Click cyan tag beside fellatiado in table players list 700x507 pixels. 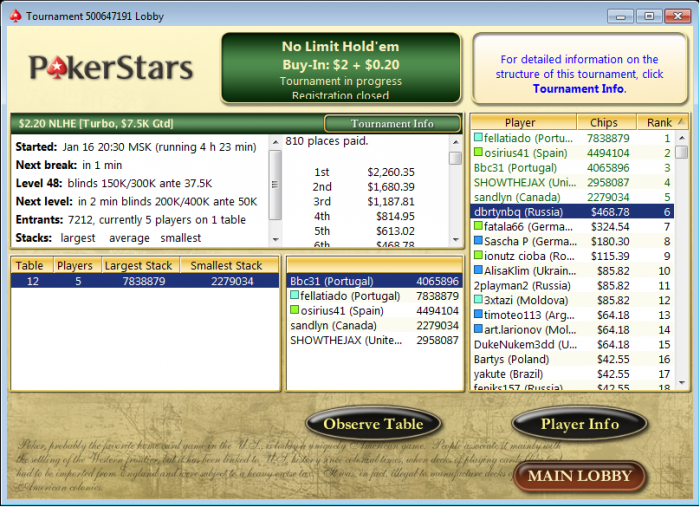click(x=295, y=295)
